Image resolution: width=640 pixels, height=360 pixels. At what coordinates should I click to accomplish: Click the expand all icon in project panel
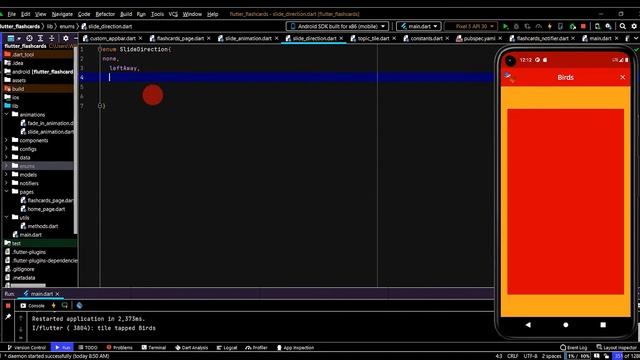click(40, 38)
